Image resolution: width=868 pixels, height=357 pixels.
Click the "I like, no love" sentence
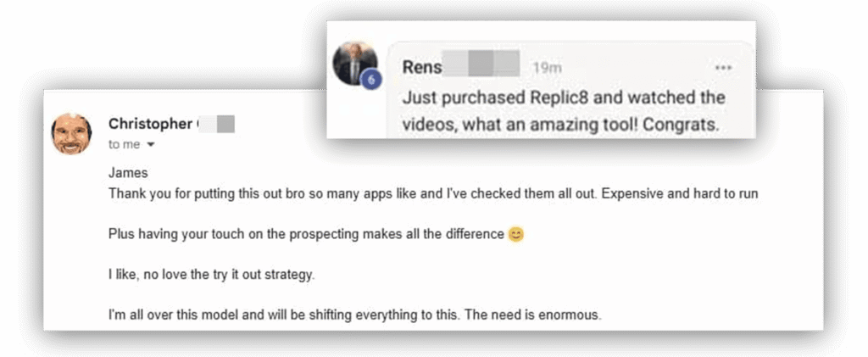(x=211, y=275)
